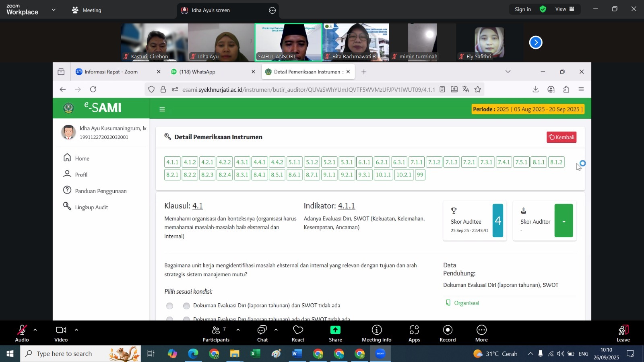
Task: Expand Video options arrow
Action: coord(76,330)
